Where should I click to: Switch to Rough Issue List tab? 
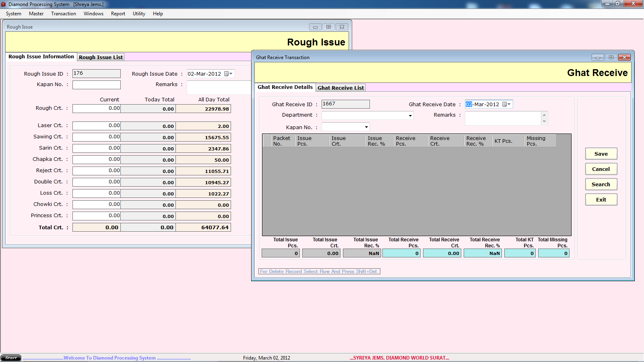click(101, 57)
